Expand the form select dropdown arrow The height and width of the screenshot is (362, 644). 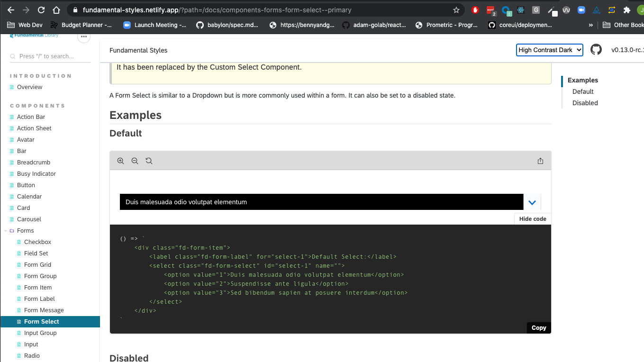coord(532,202)
